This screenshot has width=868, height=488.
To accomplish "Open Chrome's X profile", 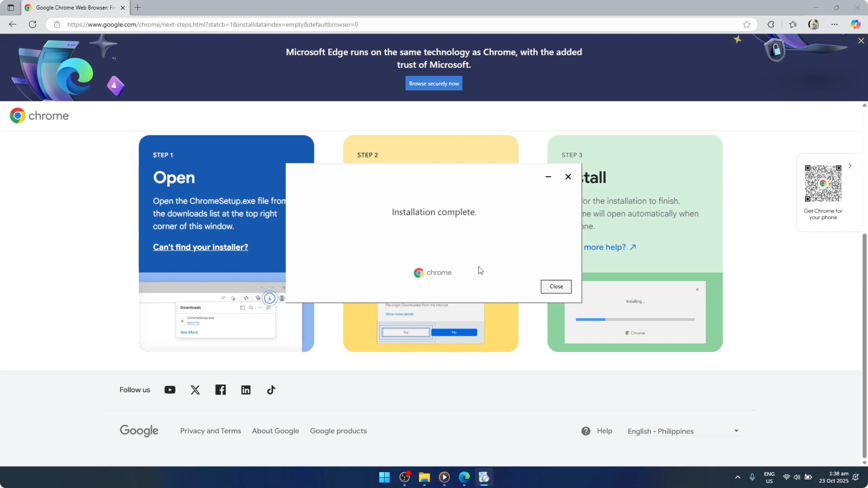I will click(x=195, y=390).
